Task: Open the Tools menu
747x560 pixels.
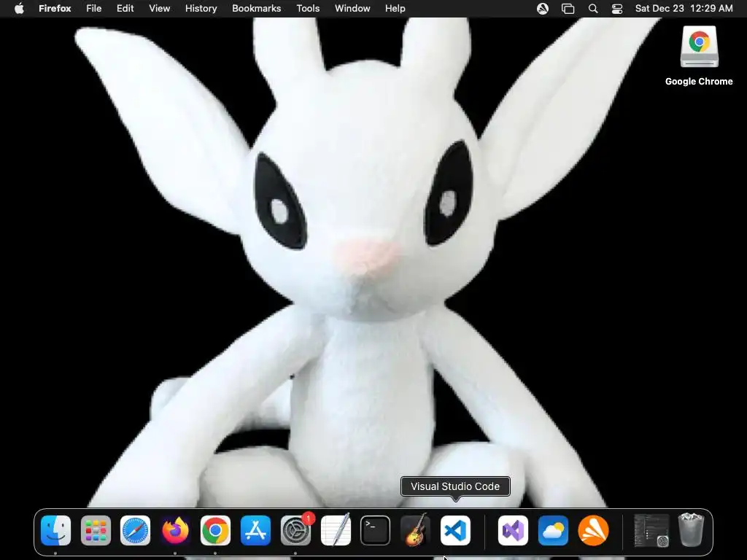Action: pyautogui.click(x=309, y=9)
